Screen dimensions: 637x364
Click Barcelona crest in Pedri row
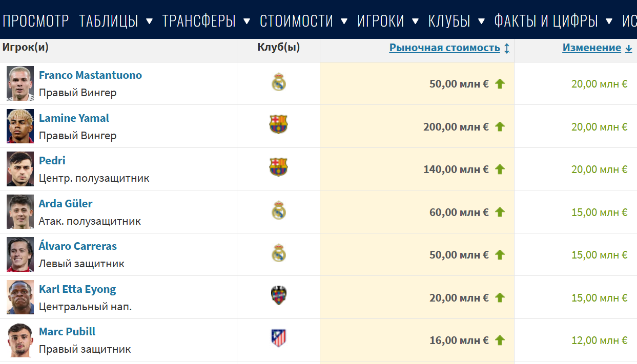[278, 167]
